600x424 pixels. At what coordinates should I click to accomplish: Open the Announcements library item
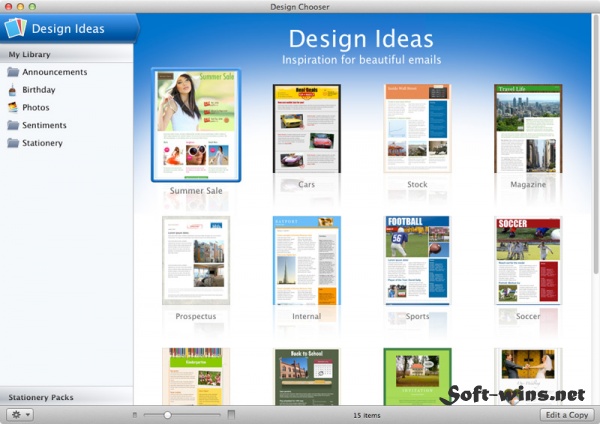[x=67, y=72]
